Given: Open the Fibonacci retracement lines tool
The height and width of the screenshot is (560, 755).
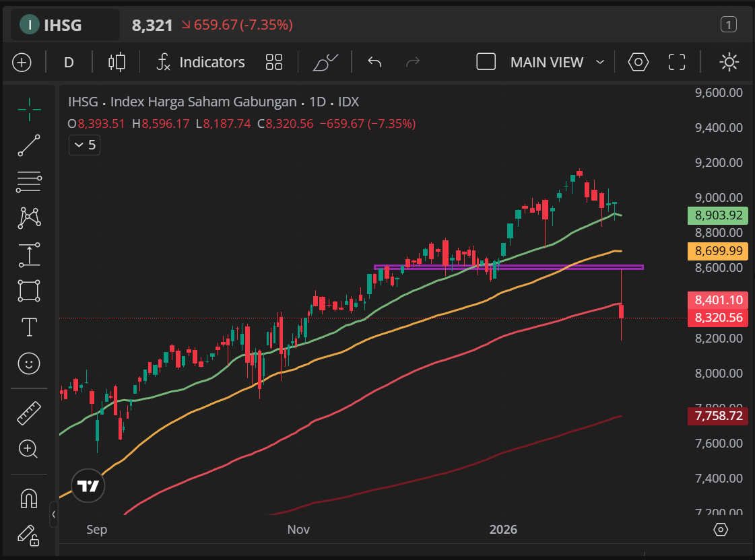Looking at the screenshot, I should pos(29,181).
